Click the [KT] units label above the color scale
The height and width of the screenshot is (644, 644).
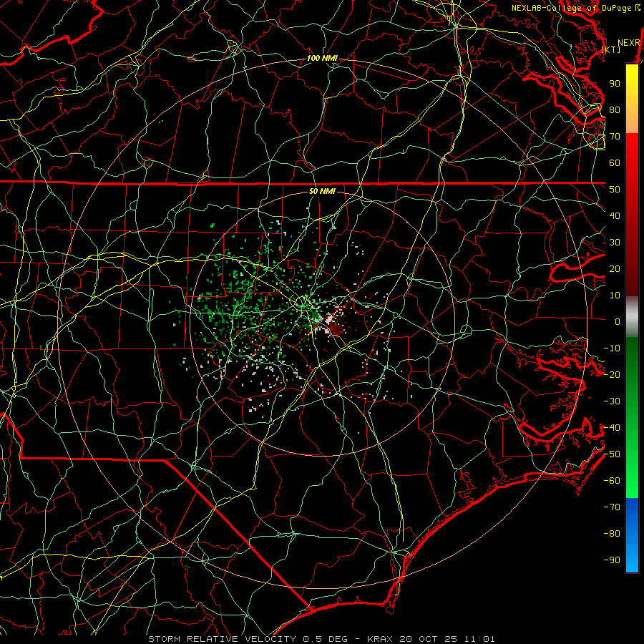coord(611,49)
